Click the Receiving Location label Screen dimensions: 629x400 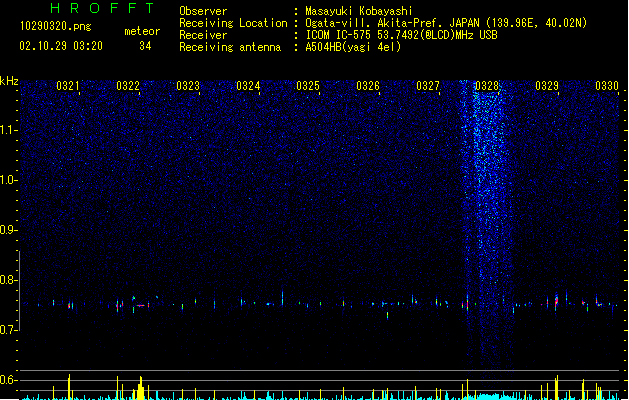tap(233, 23)
